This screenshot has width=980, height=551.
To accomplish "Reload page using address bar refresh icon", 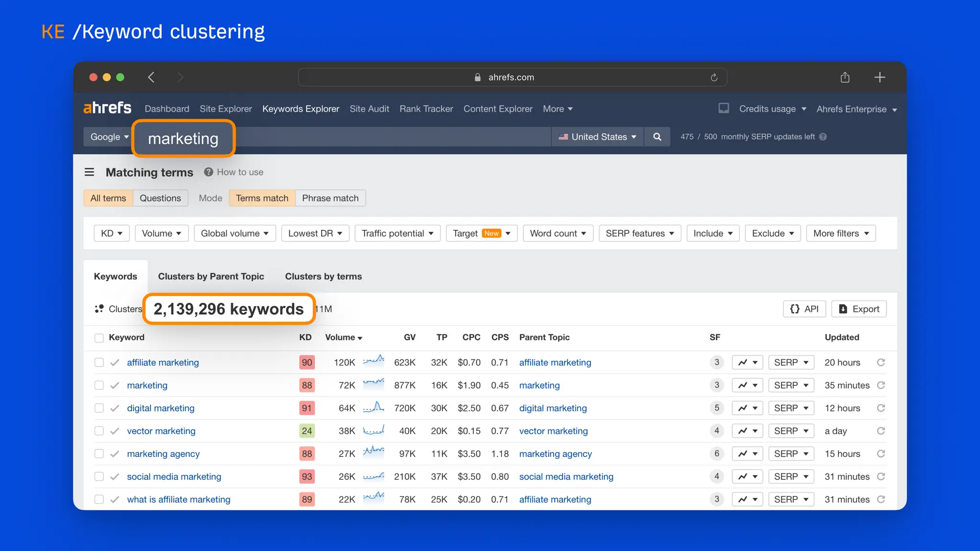I will (x=714, y=77).
